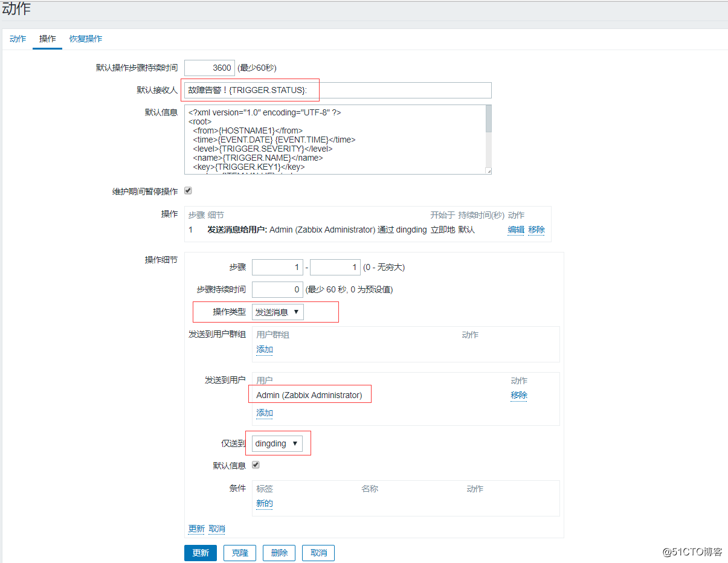
Task: Disable the 默认信息 checkbox
Action: [256, 465]
